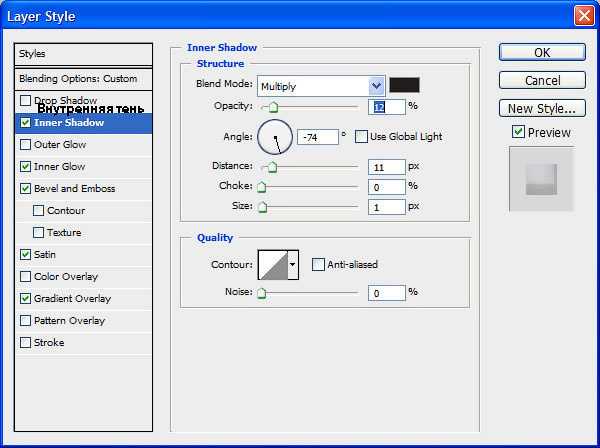The image size is (600, 448).
Task: Select the Inner Shadow style row
Action: [83, 123]
